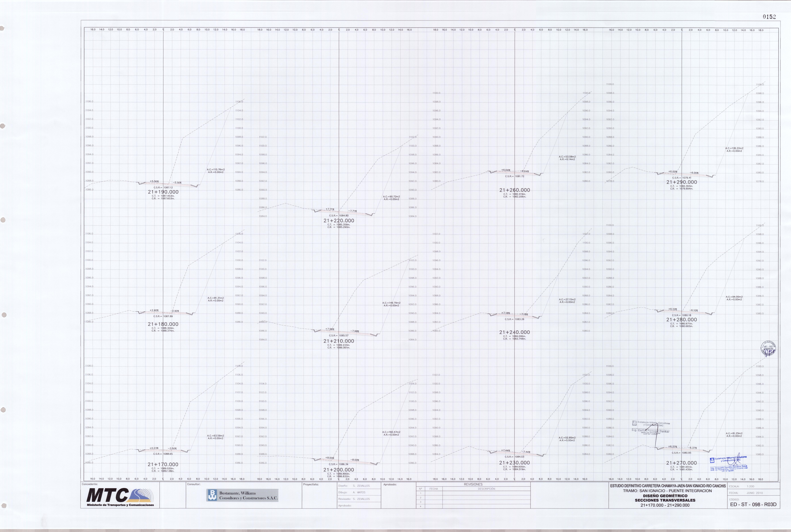Select station label 21+270.000
The height and width of the screenshot is (532, 791).
[x=682, y=463]
